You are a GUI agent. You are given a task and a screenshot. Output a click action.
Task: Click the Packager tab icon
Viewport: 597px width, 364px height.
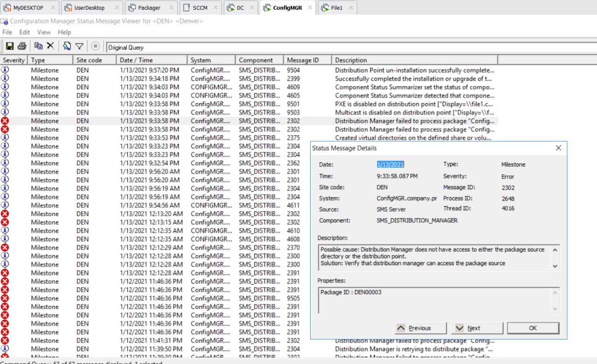point(132,8)
